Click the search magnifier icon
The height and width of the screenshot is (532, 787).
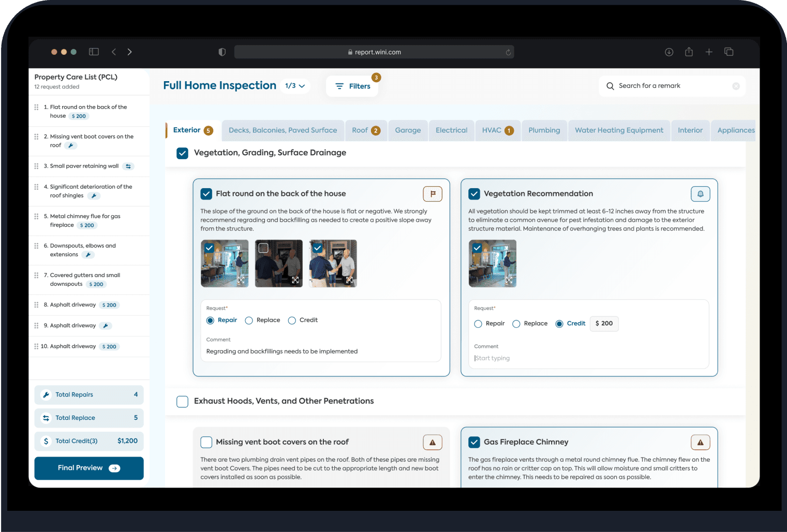click(610, 86)
